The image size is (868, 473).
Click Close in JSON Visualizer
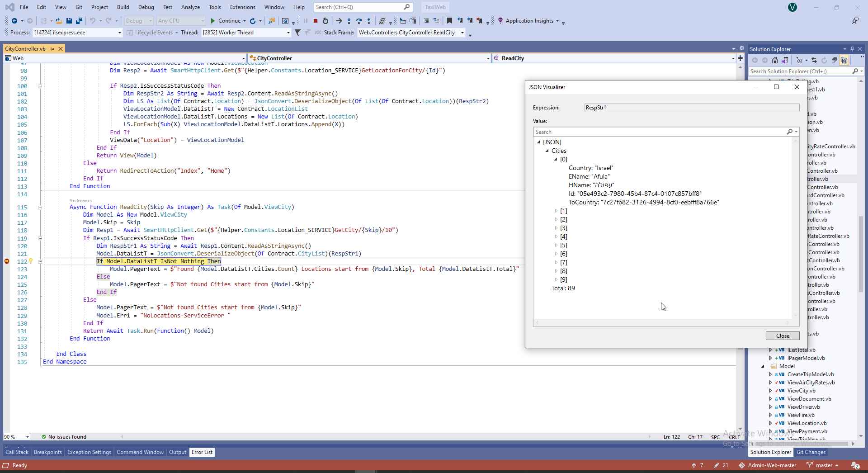click(x=783, y=336)
